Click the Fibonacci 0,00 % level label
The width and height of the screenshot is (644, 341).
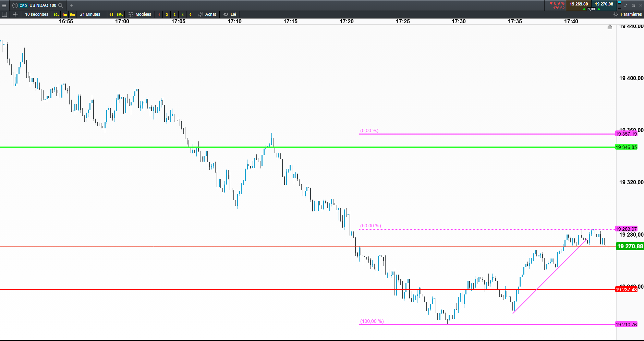[x=369, y=130]
